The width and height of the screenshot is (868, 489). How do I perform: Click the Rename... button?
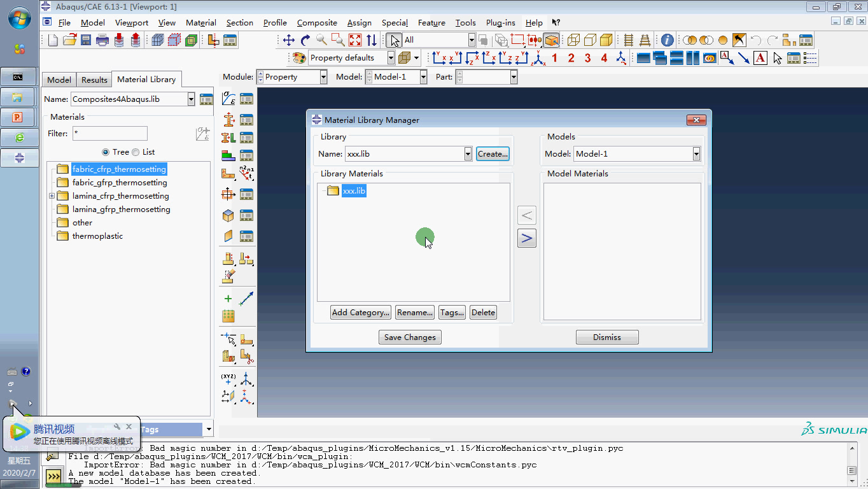pos(415,313)
